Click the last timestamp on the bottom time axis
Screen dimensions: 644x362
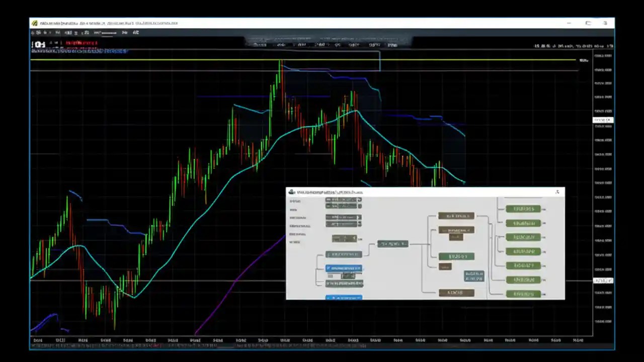tap(577, 340)
